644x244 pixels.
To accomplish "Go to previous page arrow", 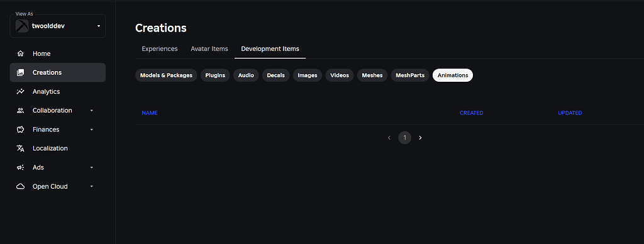I will pos(389,138).
